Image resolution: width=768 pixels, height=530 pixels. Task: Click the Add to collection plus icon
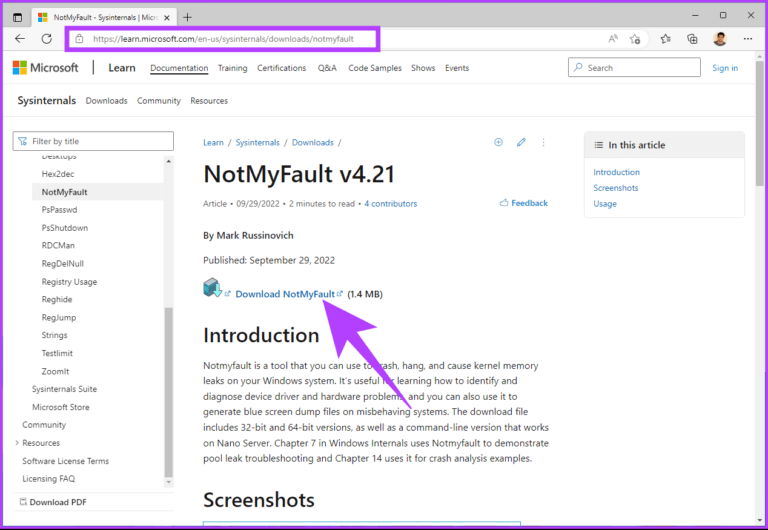pos(498,142)
